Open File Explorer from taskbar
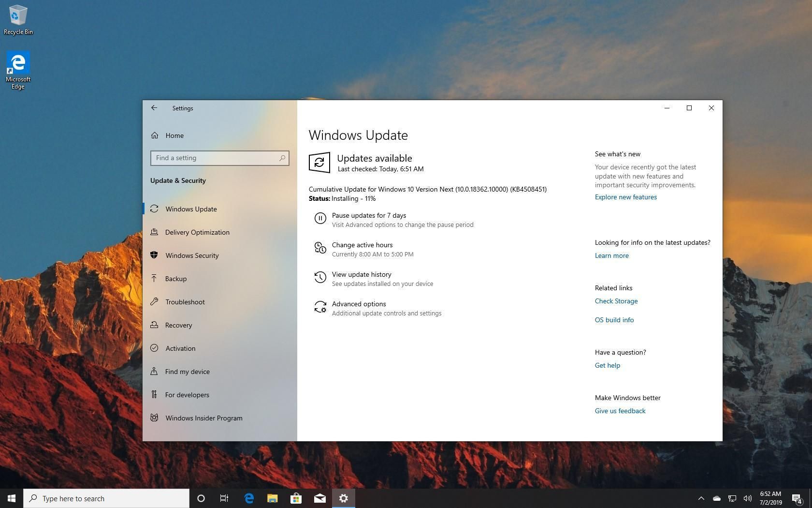 tap(273, 498)
